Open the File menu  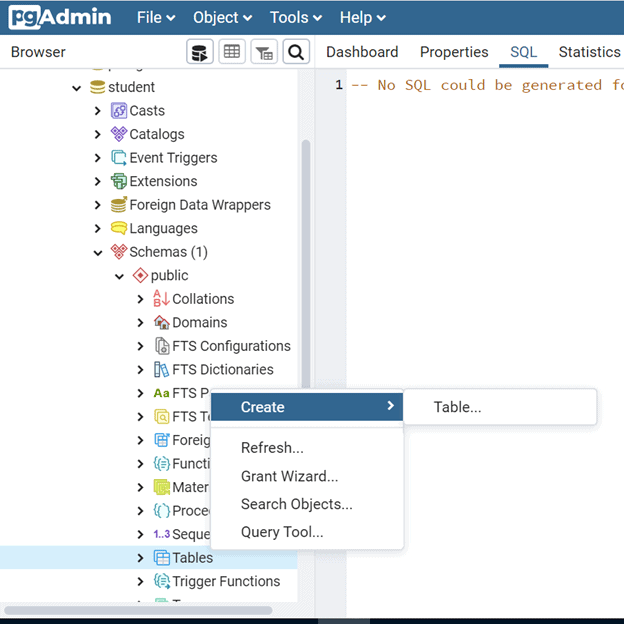(156, 18)
